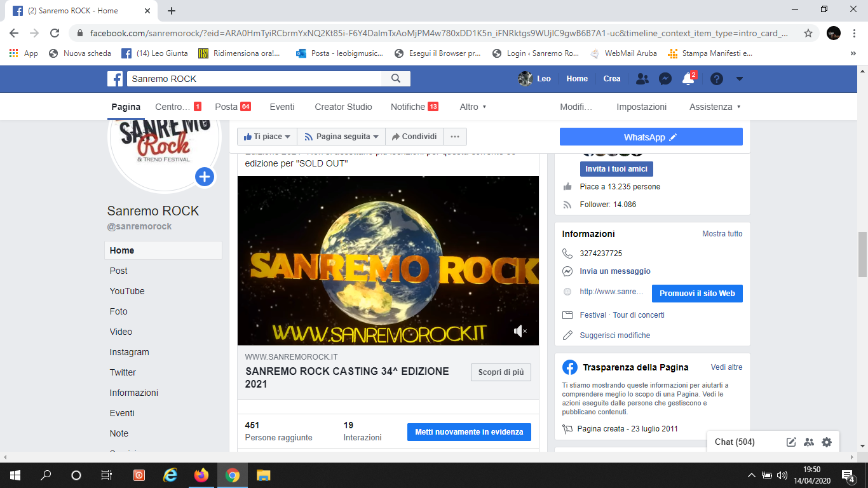The height and width of the screenshot is (488, 868).
Task: Open the quick help question mark icon
Action: click(x=717, y=79)
